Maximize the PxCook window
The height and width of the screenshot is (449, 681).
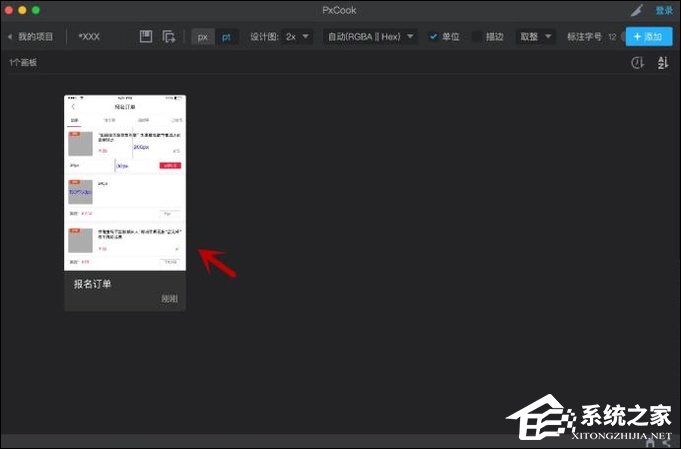point(36,10)
